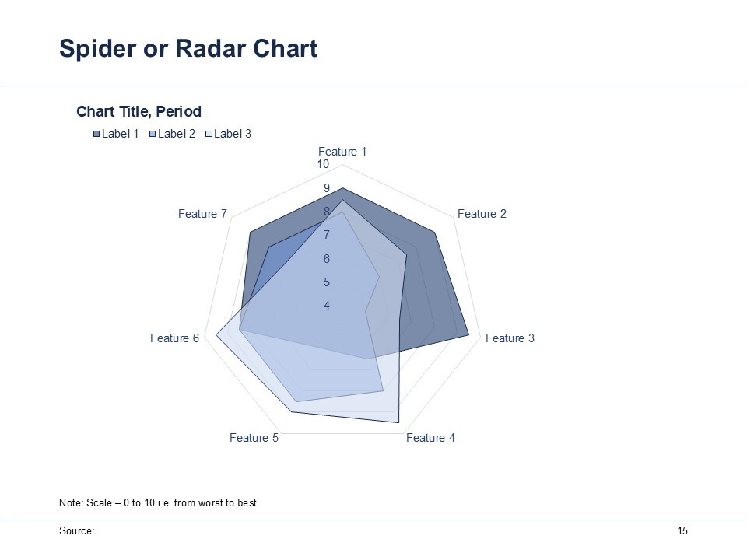Select the Label 3 legend text
747x560 pixels.
coord(233,134)
